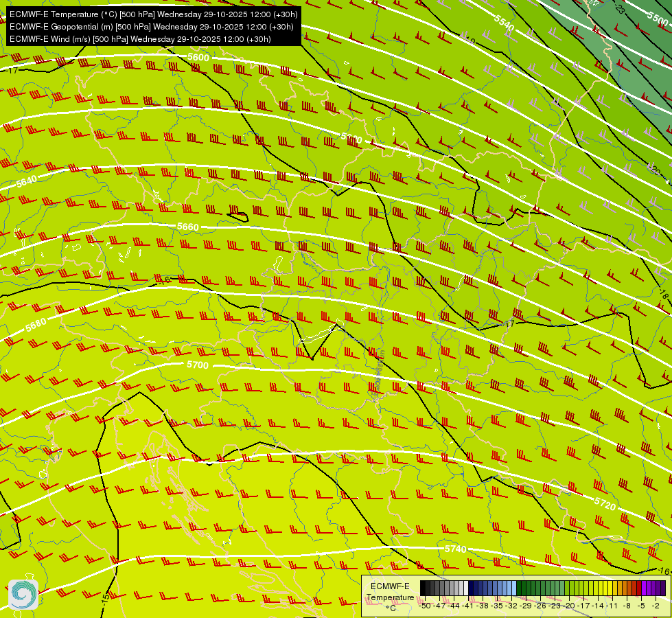The width and height of the screenshot is (672, 618).
Task: Click the 5640 geopotential contour label
Action: pyautogui.click(x=27, y=181)
